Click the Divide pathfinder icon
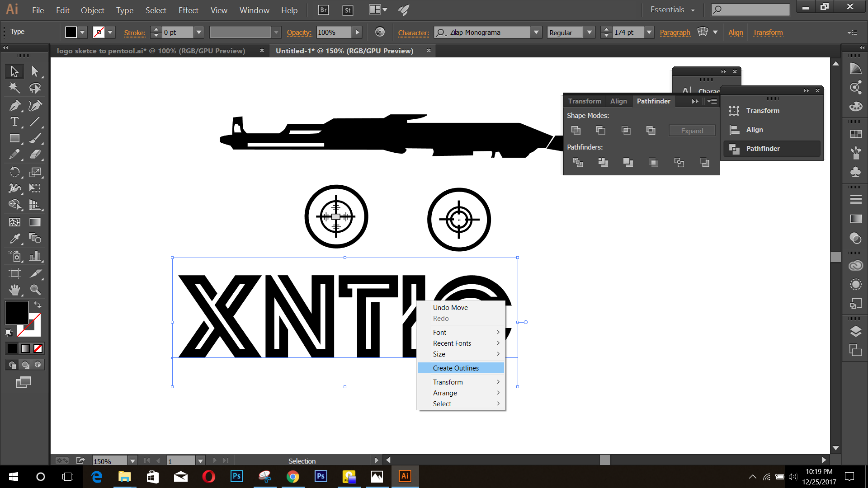Screen dimensions: 868x488 point(578,162)
